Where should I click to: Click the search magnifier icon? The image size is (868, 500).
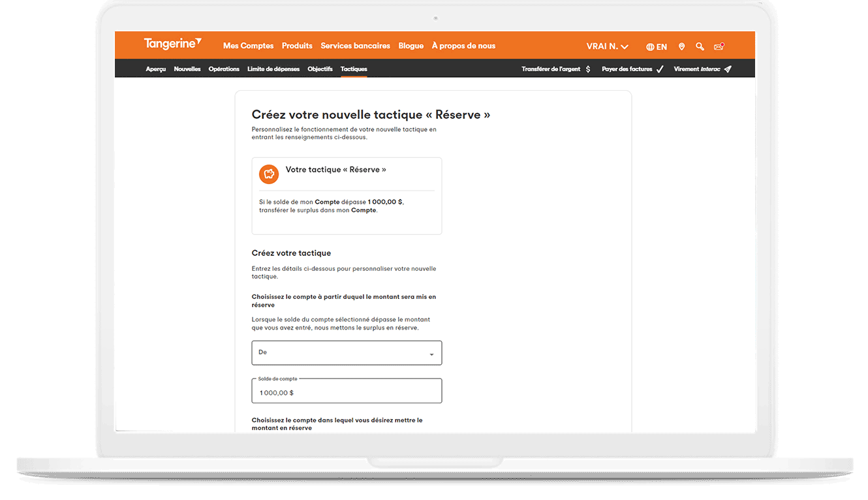[x=700, y=47]
